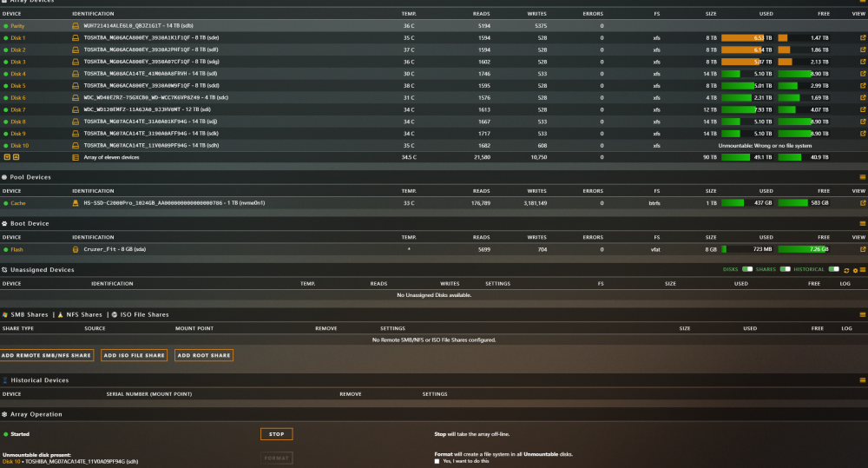This screenshot has height=468, width=868.
Task: Click the WDC_WD120EMFZ identification text
Action: (147, 109)
